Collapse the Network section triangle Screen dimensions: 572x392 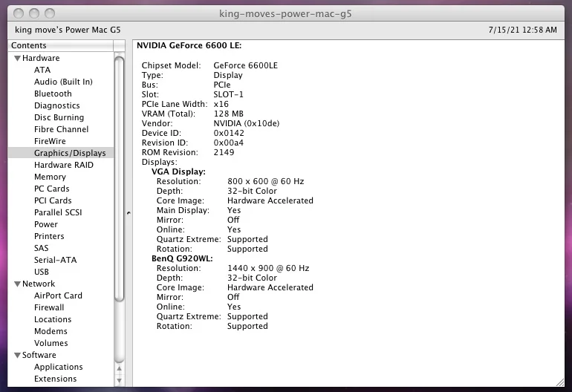pos(17,284)
